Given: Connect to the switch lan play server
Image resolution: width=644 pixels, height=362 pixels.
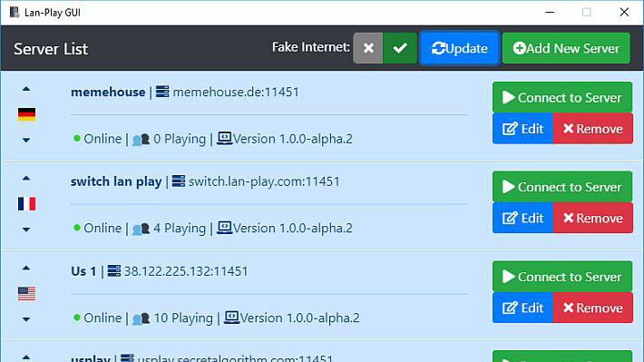Looking at the screenshot, I should [x=562, y=187].
